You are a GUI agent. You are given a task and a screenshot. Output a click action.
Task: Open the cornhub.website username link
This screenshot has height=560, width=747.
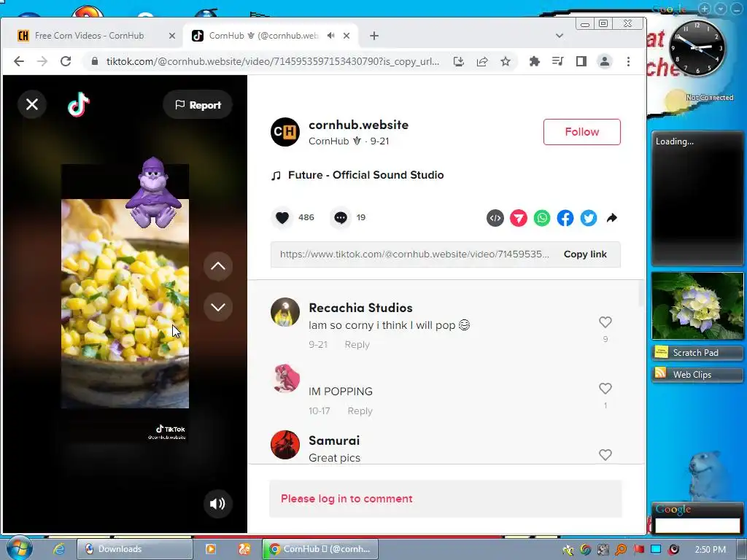358,125
